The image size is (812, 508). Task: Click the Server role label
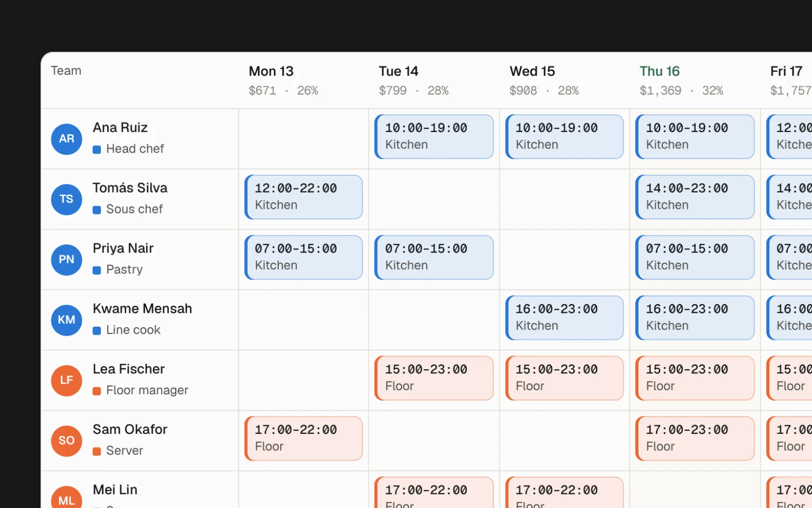(125, 451)
